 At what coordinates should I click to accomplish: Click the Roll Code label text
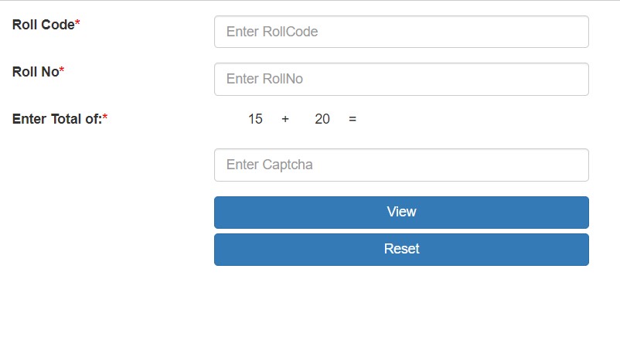coord(43,25)
